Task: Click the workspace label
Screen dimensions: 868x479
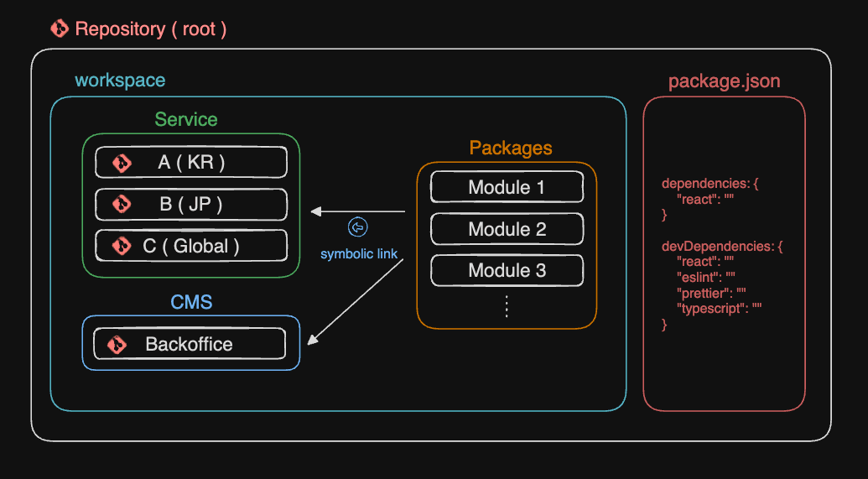Action: click(x=120, y=81)
